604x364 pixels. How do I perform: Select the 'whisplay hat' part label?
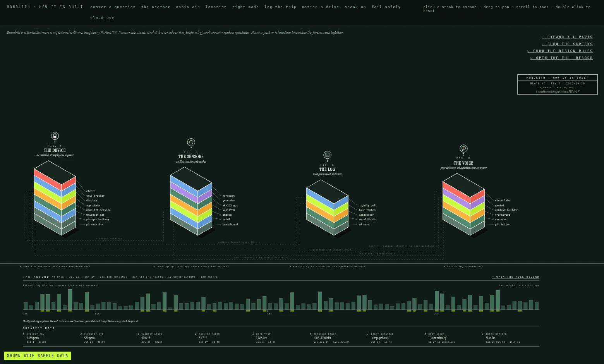(95, 215)
